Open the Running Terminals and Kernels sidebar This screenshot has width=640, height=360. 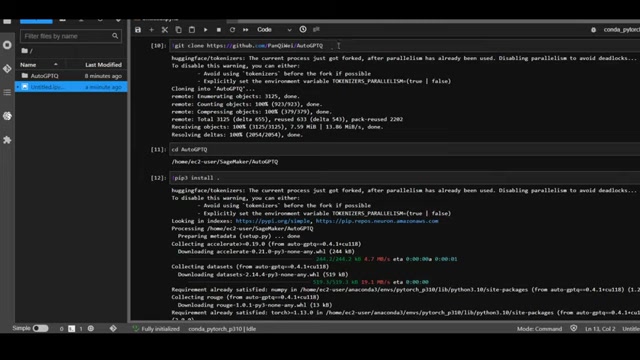[7, 45]
